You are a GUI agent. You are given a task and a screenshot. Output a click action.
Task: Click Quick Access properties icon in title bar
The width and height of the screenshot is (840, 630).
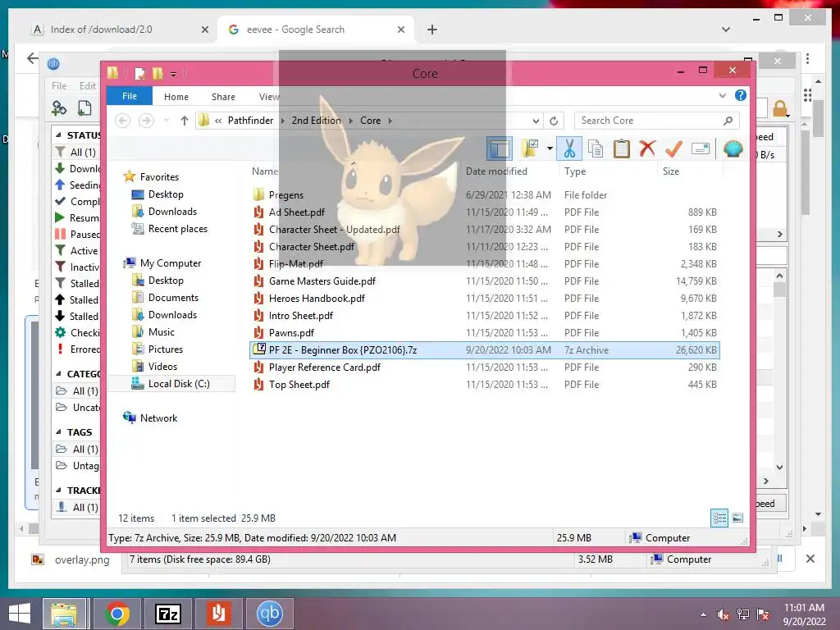pyautogui.click(x=139, y=73)
